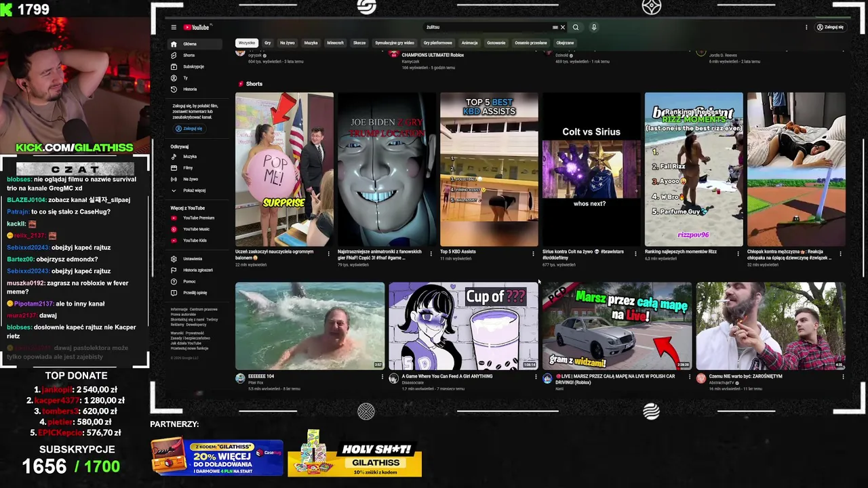Screen dimensions: 868x488
Task: Open the Colt vs Sirius Short thumbnail
Action: tap(591, 169)
